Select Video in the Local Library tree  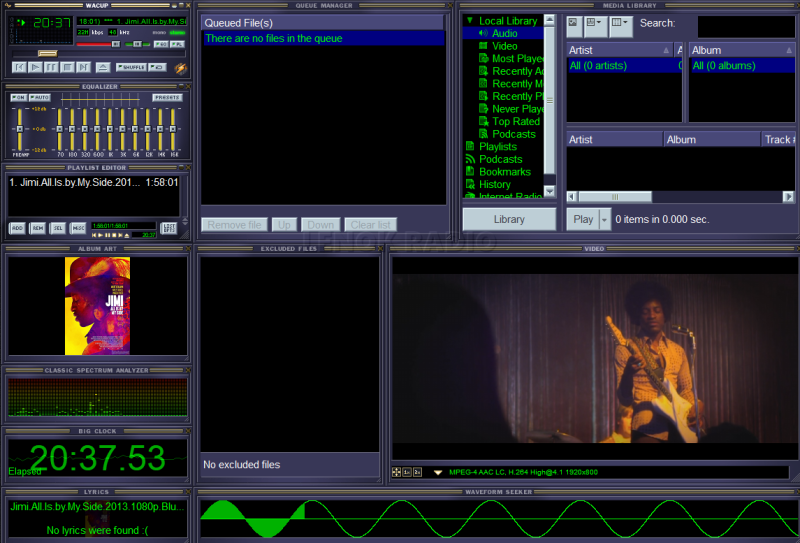[504, 46]
